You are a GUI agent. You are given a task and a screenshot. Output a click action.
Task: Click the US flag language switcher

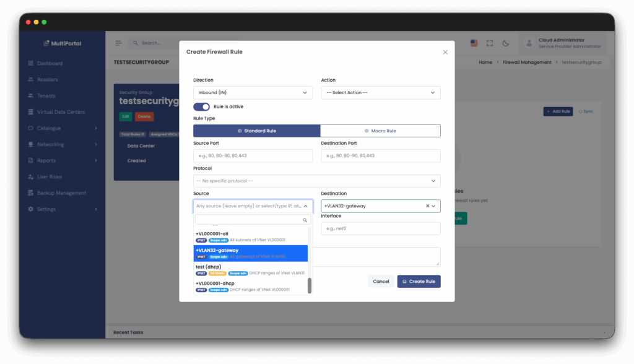pos(474,43)
